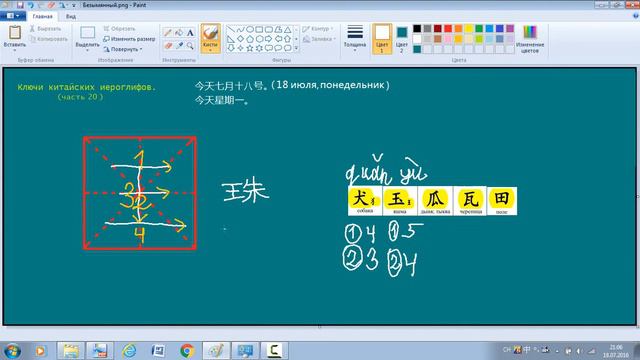Viewport: 640px width, 360px height.
Task: Expand the Вставить paste dropdown arrow
Action: tap(15, 50)
